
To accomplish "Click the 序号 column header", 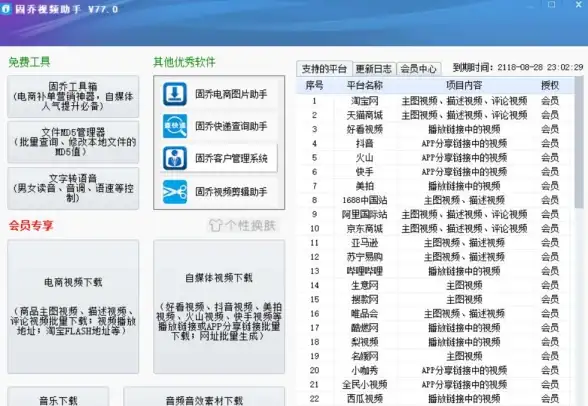I will pyautogui.click(x=314, y=85).
